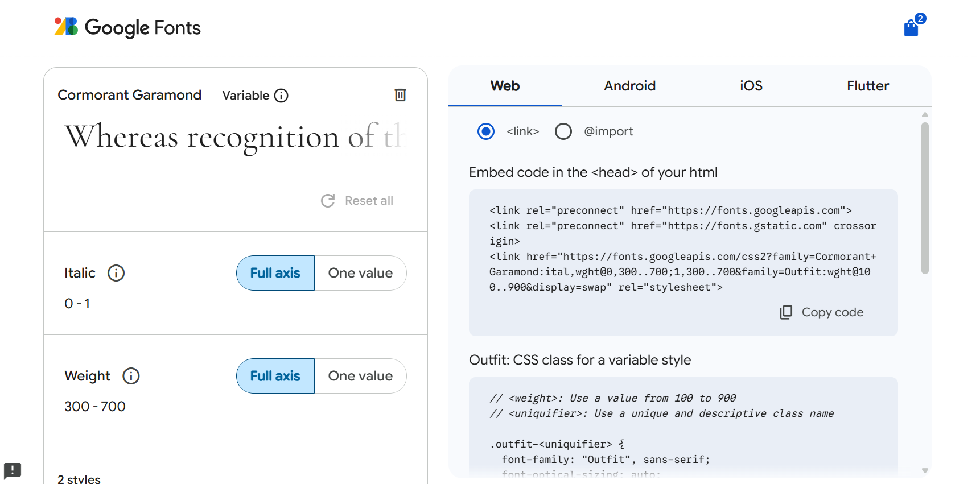The image size is (980, 484).
Task: Click the Reset all refresh icon
Action: [x=328, y=201]
